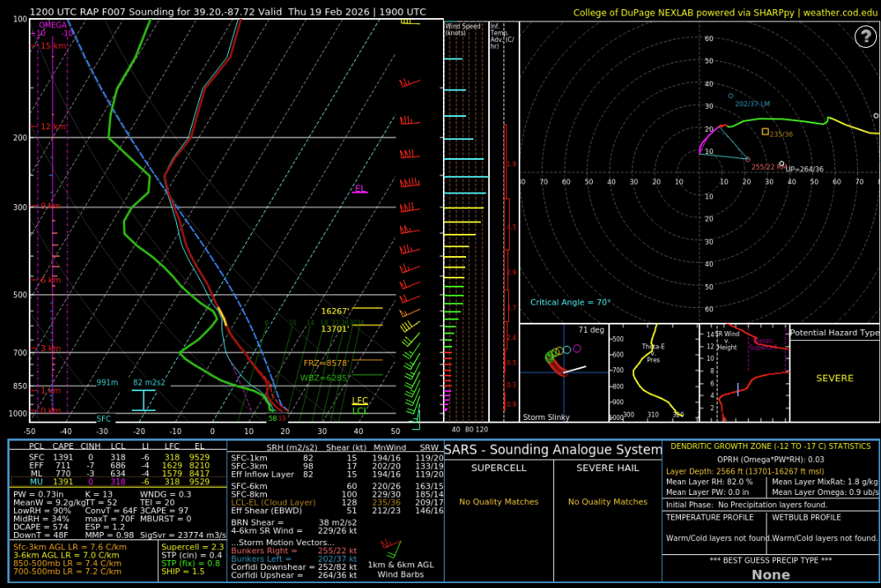Switch to the SUPERCELL column in SARS
Image resolution: width=881 pixels, height=588 pixels.
(499, 467)
